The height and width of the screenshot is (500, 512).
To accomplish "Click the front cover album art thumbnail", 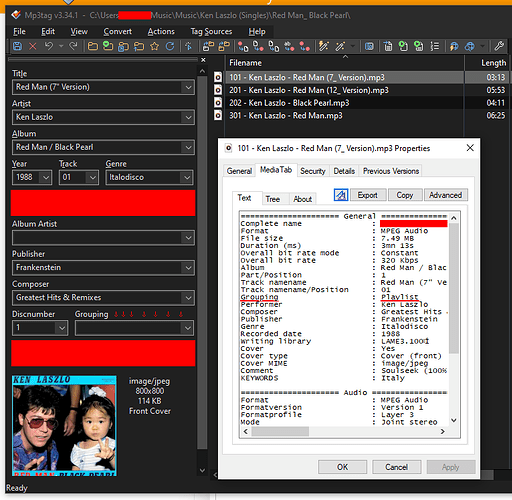I will 64,426.
